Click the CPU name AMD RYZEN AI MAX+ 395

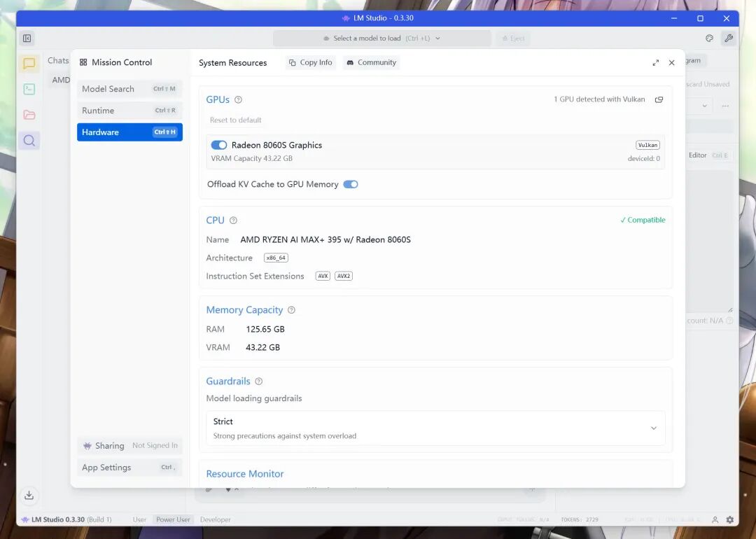click(x=325, y=239)
